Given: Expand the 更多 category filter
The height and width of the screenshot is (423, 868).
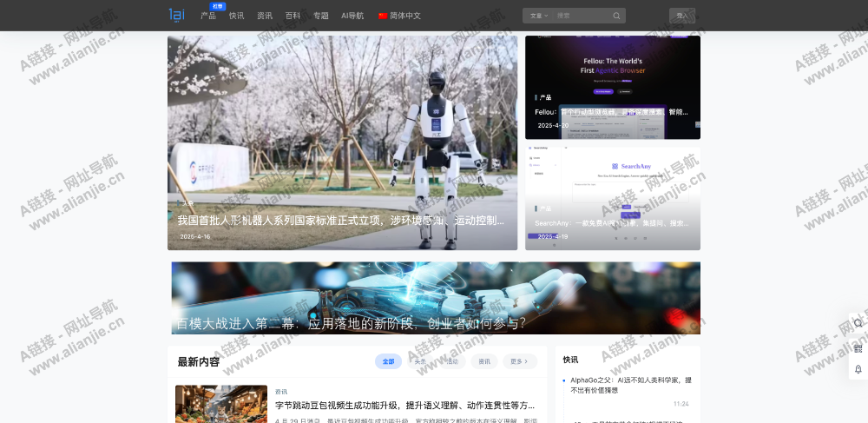Looking at the screenshot, I should click(519, 361).
